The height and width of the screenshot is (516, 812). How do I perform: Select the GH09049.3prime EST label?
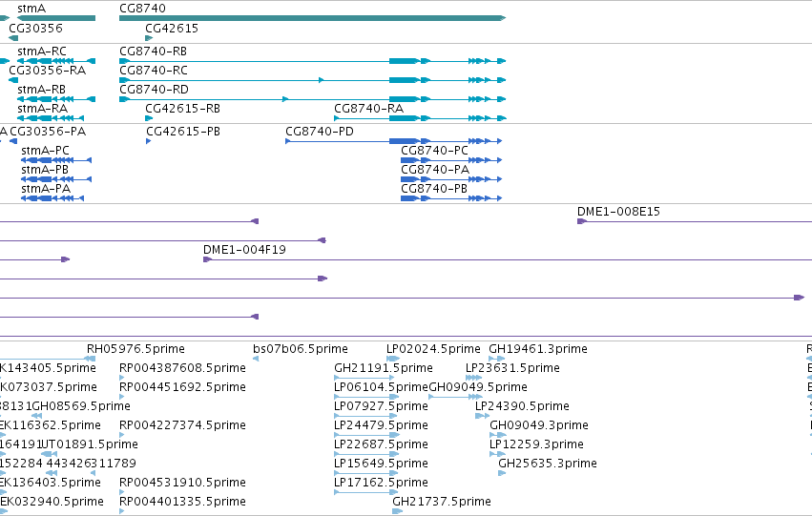click(x=539, y=425)
